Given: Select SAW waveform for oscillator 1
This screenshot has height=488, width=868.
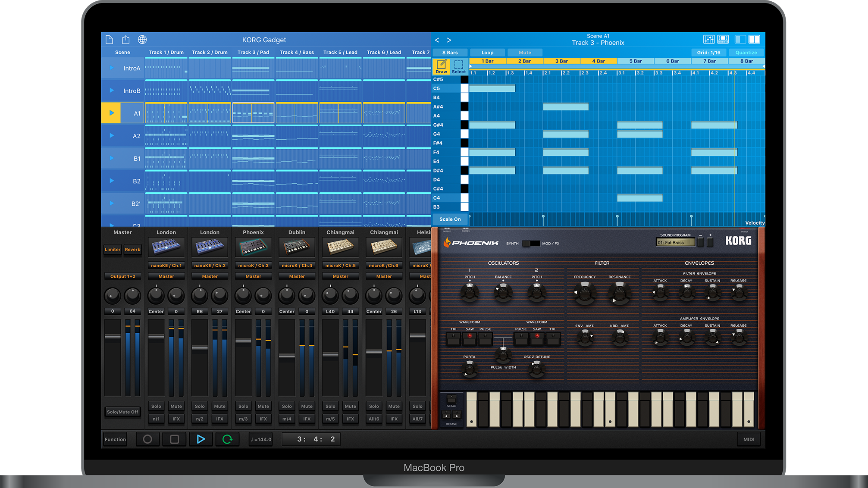Looking at the screenshot, I should [470, 339].
